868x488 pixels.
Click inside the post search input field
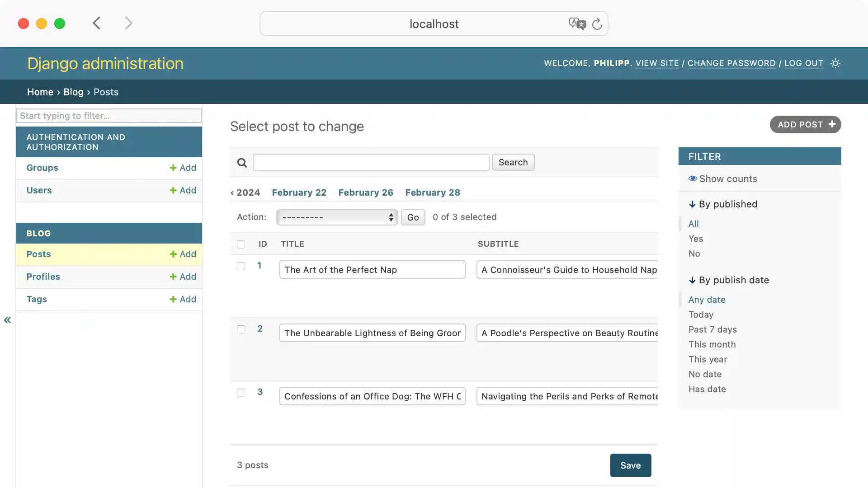(371, 162)
